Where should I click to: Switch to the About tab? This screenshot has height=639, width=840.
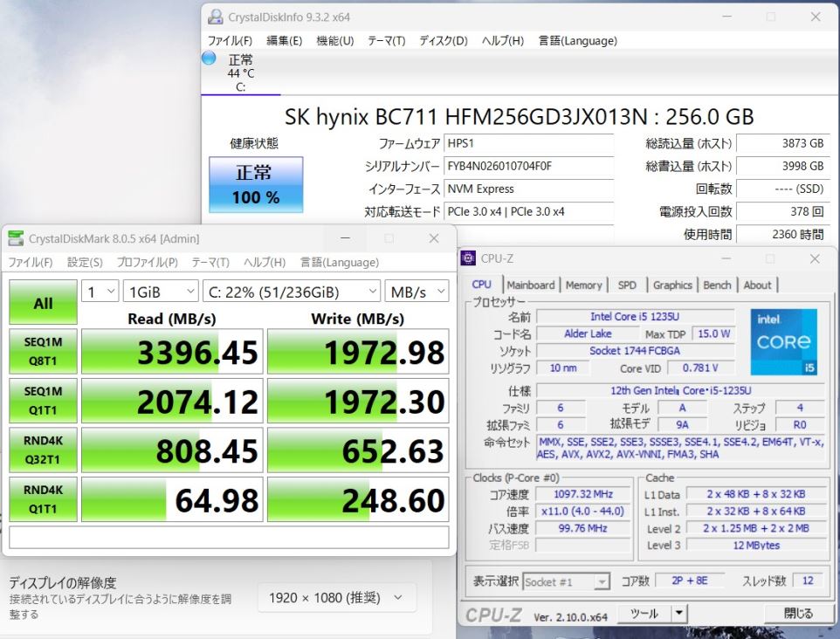click(757, 285)
